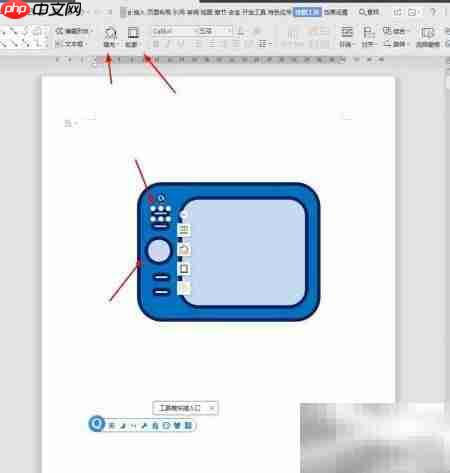Open the Align (对齐) options
The height and width of the screenshot is (473, 450).
coord(368,37)
